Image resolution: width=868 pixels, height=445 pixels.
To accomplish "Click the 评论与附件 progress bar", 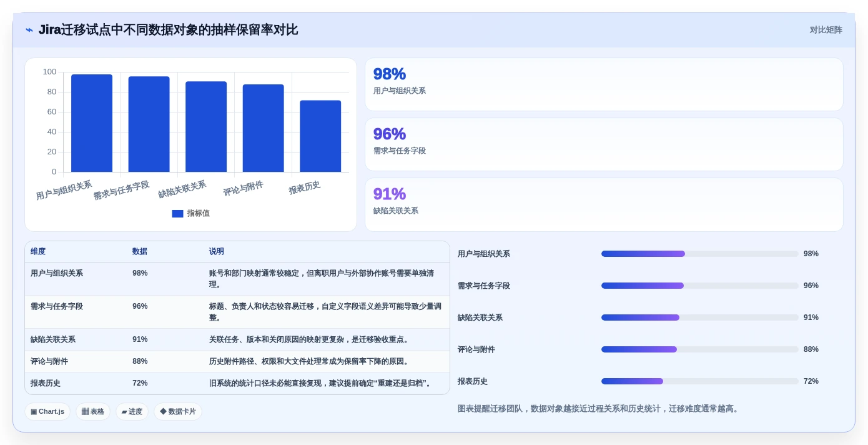I will 699,349.
